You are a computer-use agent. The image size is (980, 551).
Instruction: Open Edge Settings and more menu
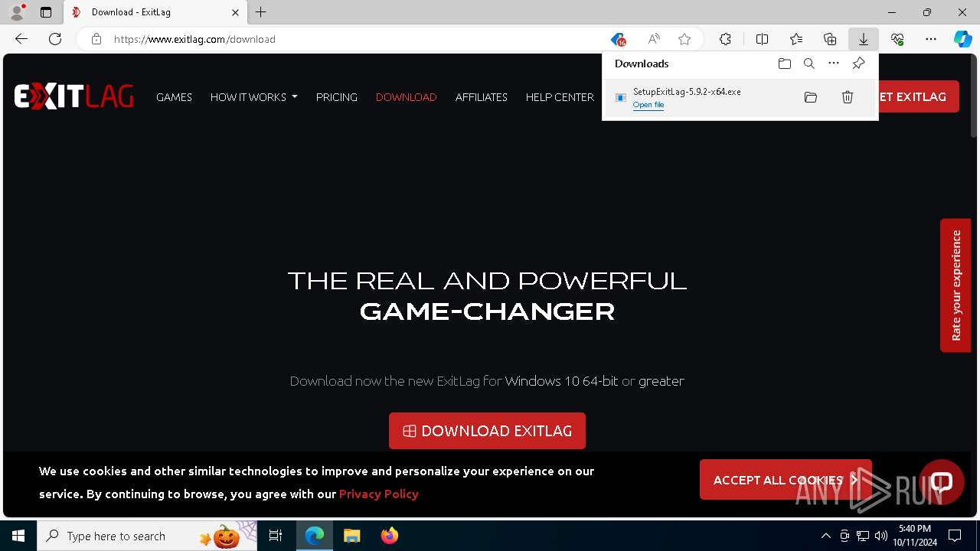(x=931, y=39)
